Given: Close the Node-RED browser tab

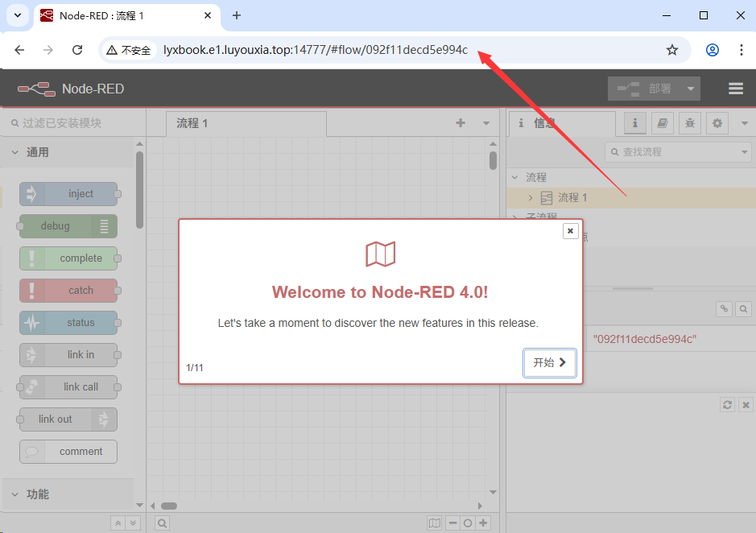Looking at the screenshot, I should [208, 15].
